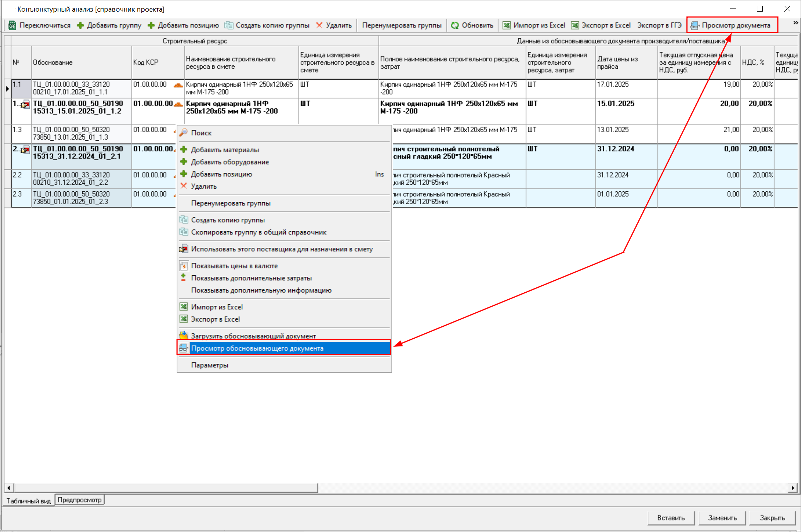Viewport: 801px width, 532px height.
Task: Select Поиск in the context menu
Action: click(x=284, y=133)
